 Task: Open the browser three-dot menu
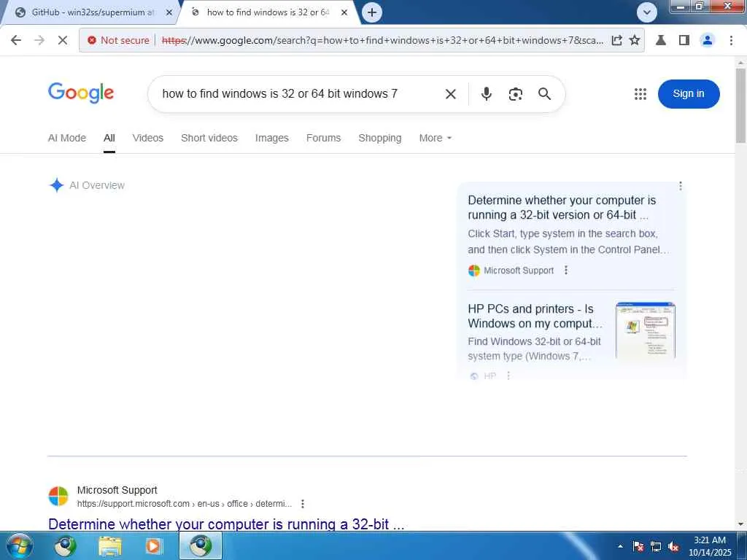pyautogui.click(x=731, y=41)
